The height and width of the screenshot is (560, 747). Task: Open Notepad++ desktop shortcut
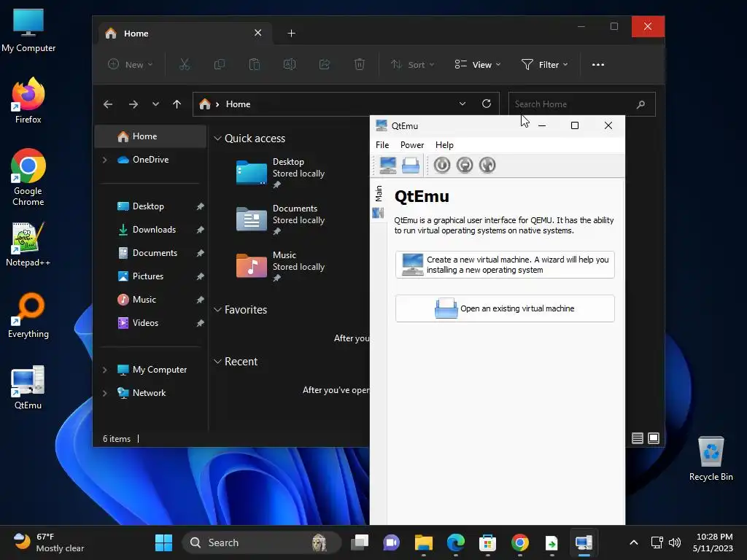pos(28,244)
